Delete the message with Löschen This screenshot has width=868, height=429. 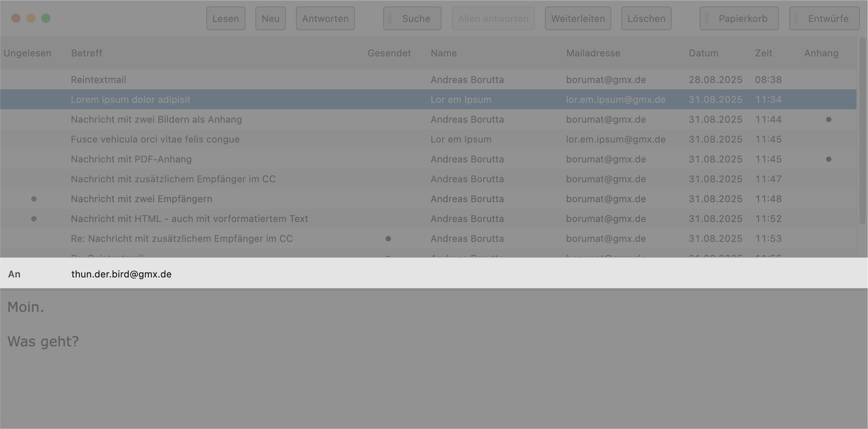point(646,18)
